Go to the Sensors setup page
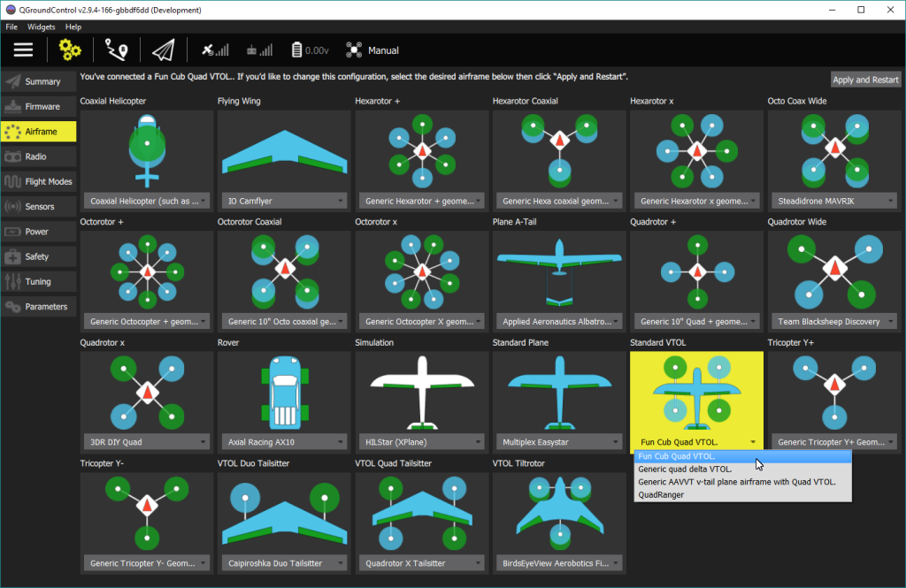Viewport: 906px width, 588px height. pyautogui.click(x=39, y=207)
